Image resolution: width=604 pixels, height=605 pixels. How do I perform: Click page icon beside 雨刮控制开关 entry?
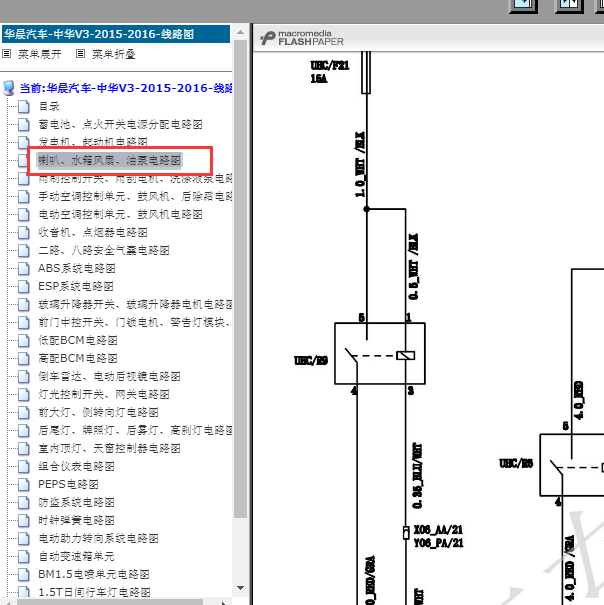click(24, 178)
